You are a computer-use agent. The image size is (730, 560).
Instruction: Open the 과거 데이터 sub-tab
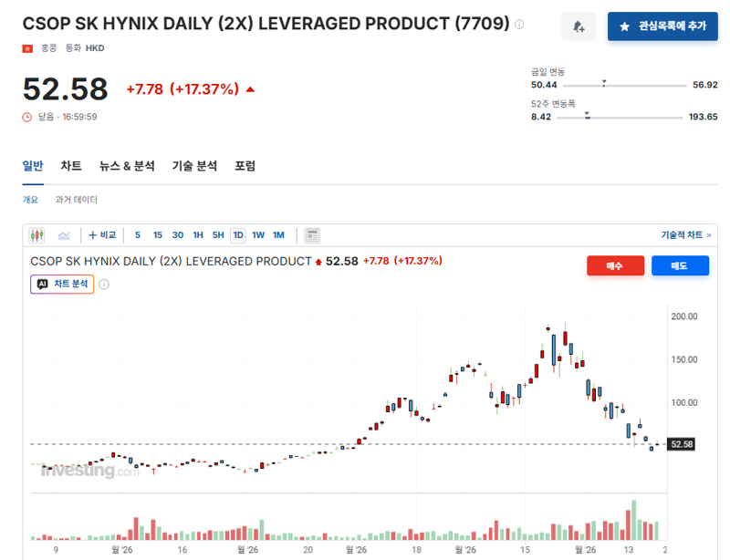(77, 200)
